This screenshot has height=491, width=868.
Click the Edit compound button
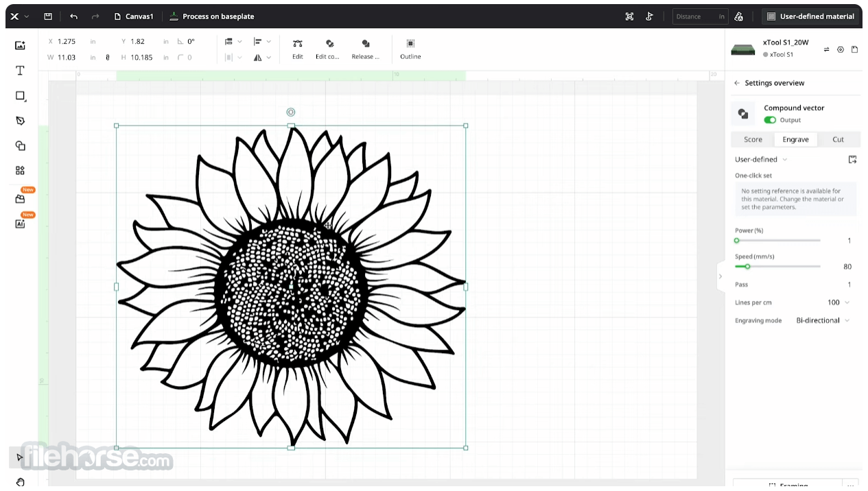coord(328,49)
